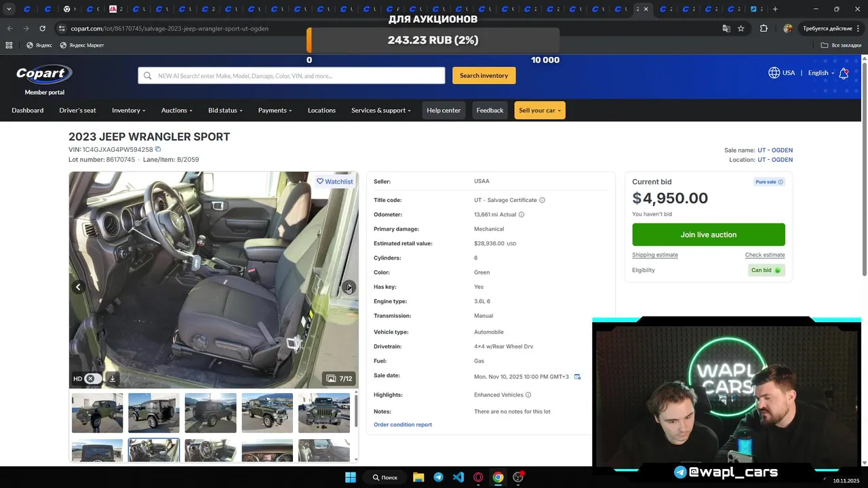Screen dimensions: 868x488
Task: Open the UT - OGDEN sale name link
Action: (775, 150)
